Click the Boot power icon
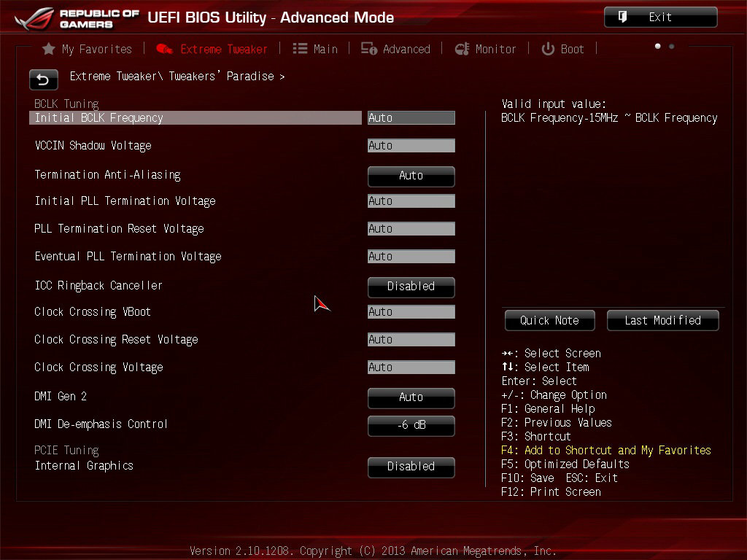 548,49
